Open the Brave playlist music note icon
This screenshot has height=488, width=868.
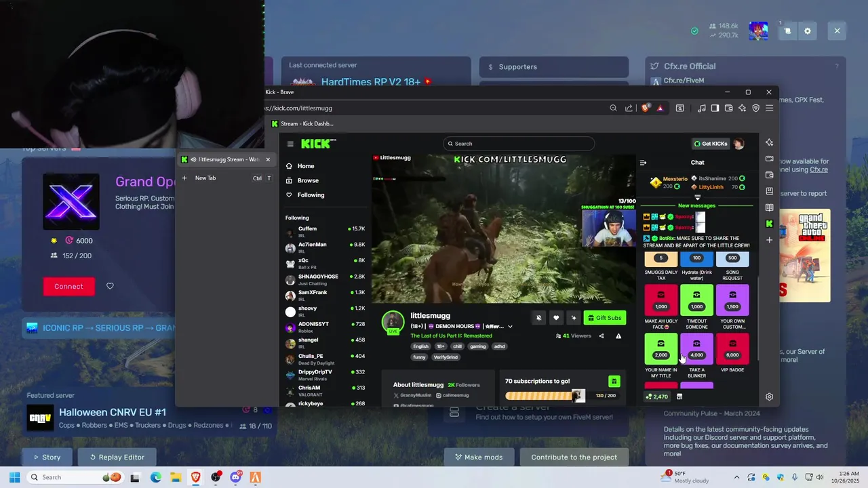[x=702, y=108]
